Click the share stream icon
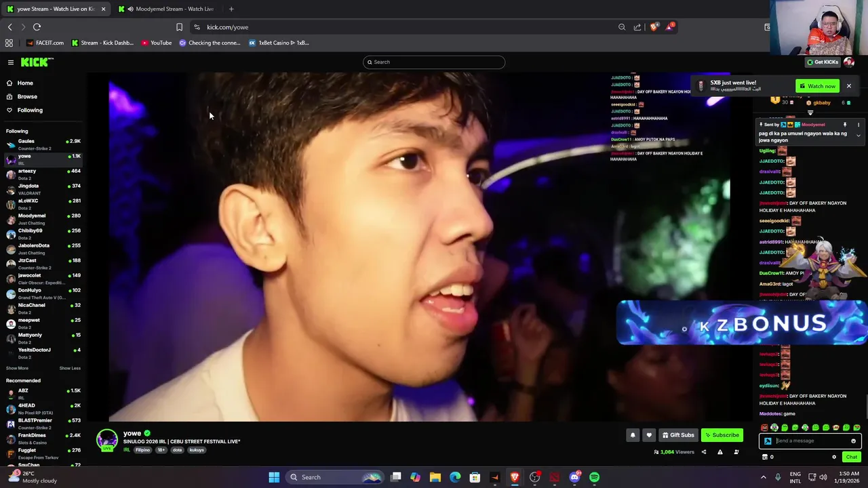The width and height of the screenshot is (868, 488). tap(703, 452)
